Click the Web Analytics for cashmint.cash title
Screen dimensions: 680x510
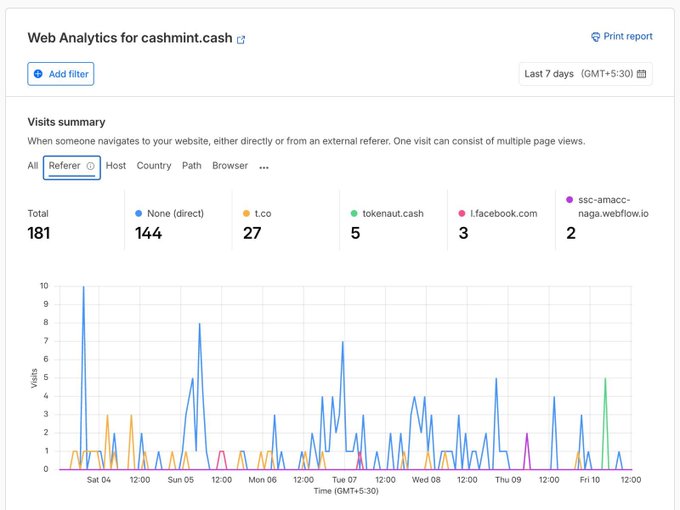pos(130,38)
